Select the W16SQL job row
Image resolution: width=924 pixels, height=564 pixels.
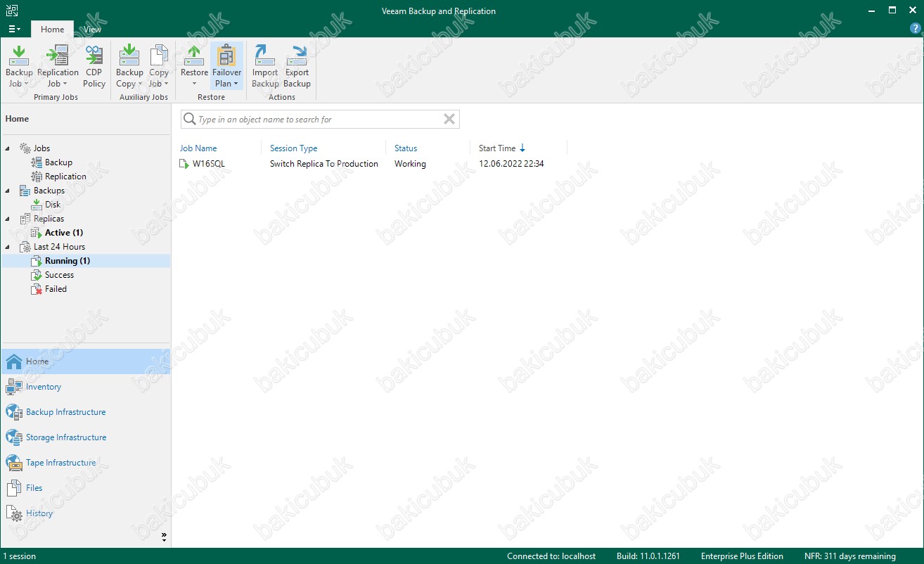point(373,164)
